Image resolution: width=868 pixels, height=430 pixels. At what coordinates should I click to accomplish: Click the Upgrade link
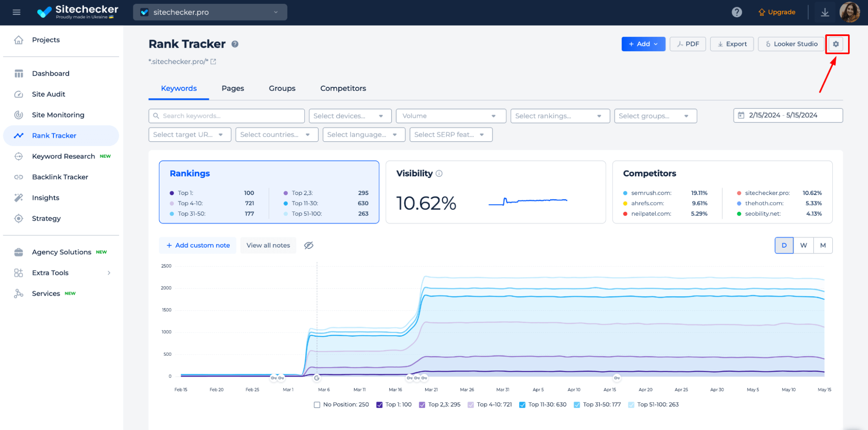click(x=777, y=12)
